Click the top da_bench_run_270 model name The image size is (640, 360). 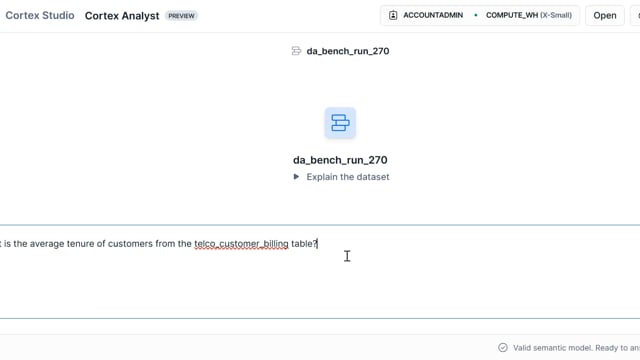(x=348, y=51)
